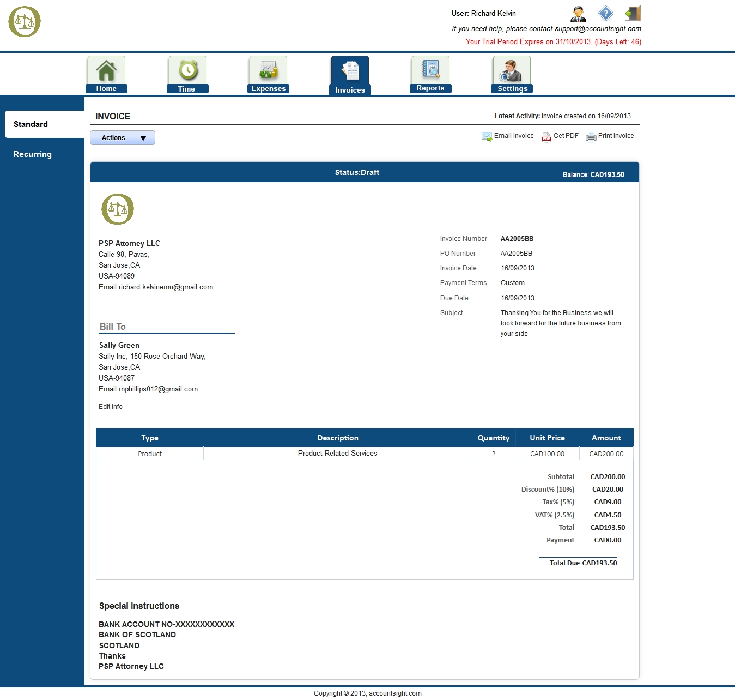Click the Print Invoice printer icon
735x700 pixels.
tap(591, 137)
